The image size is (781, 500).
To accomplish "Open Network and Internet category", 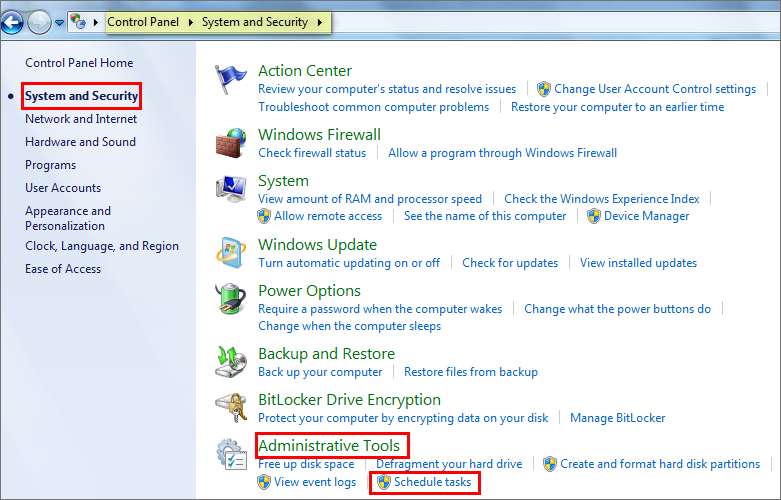I will tap(81, 119).
